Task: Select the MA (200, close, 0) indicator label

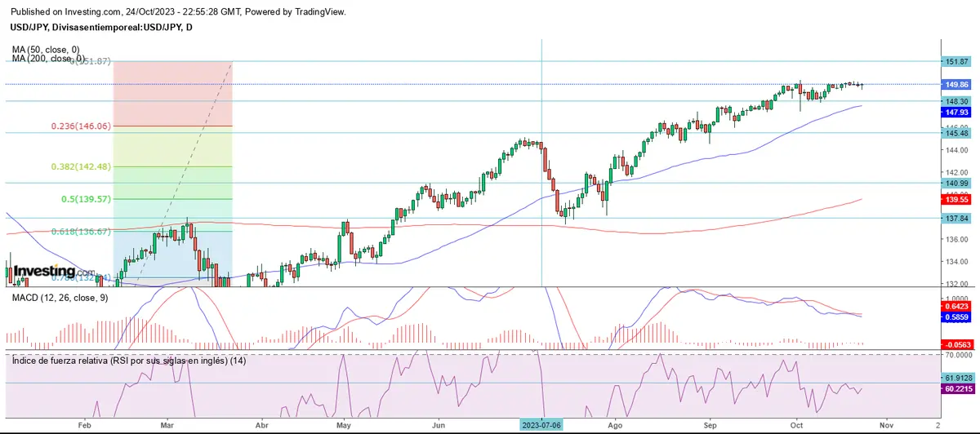Action: tap(47, 59)
